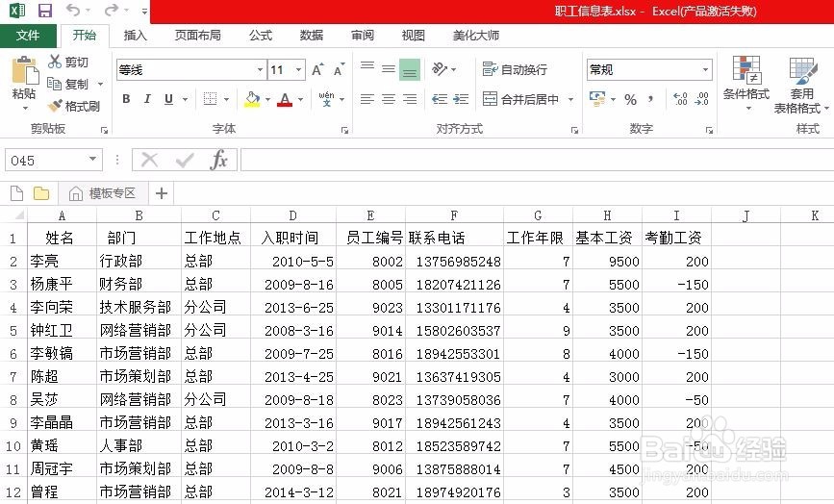The image size is (834, 504).
Task: Click the new document icon on tab bar
Action: (x=16, y=193)
